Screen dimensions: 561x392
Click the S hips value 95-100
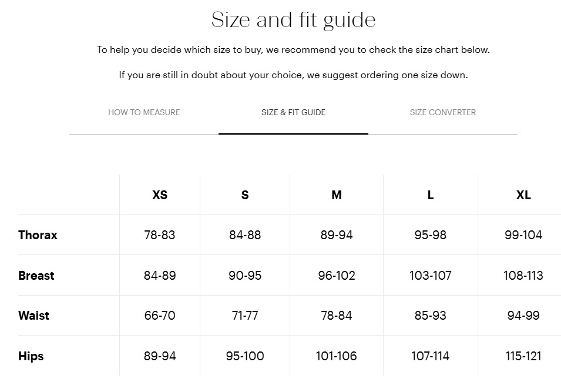[245, 356]
